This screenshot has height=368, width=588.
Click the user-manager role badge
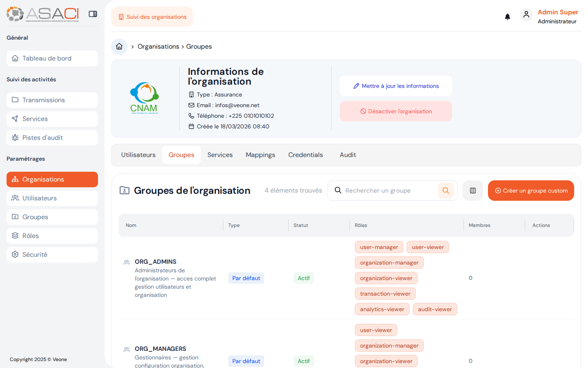point(379,247)
